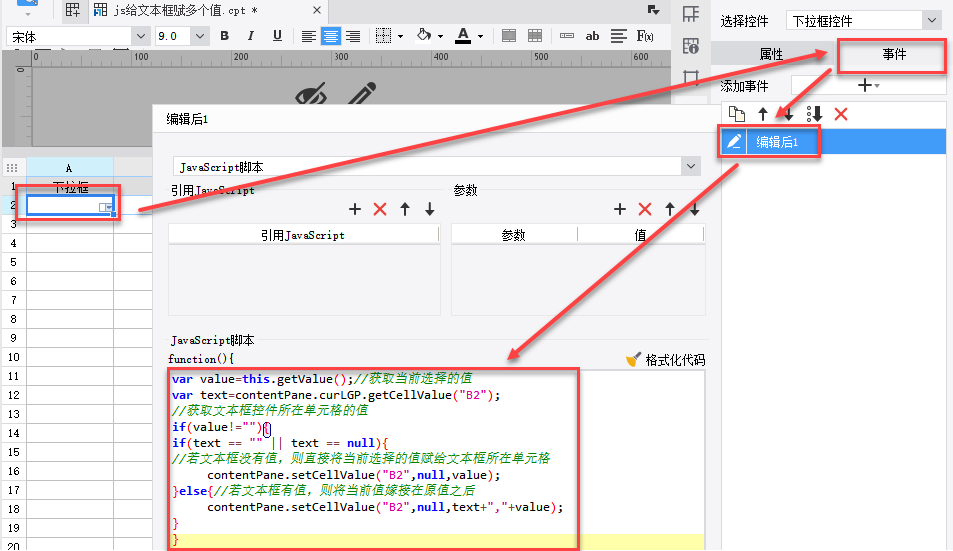Viewport: 953px width, 551px height.
Task: Add a parameter with the plus icon
Action: [620, 210]
